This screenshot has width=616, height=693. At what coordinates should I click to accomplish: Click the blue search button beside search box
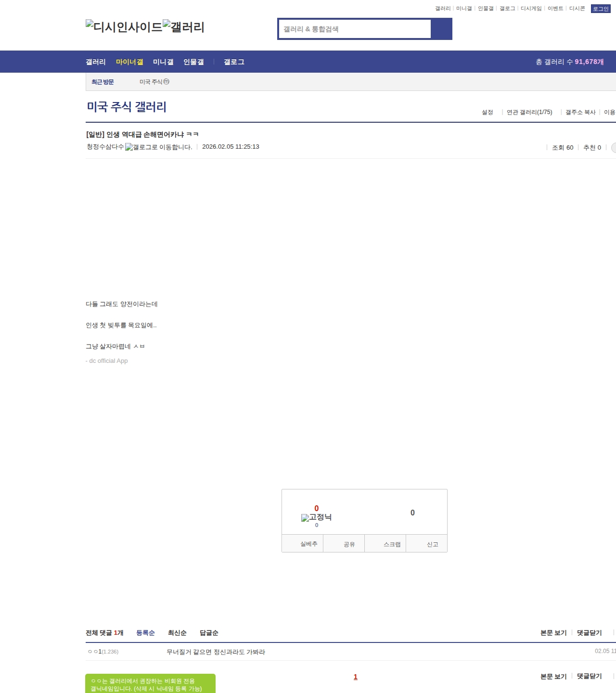441,29
